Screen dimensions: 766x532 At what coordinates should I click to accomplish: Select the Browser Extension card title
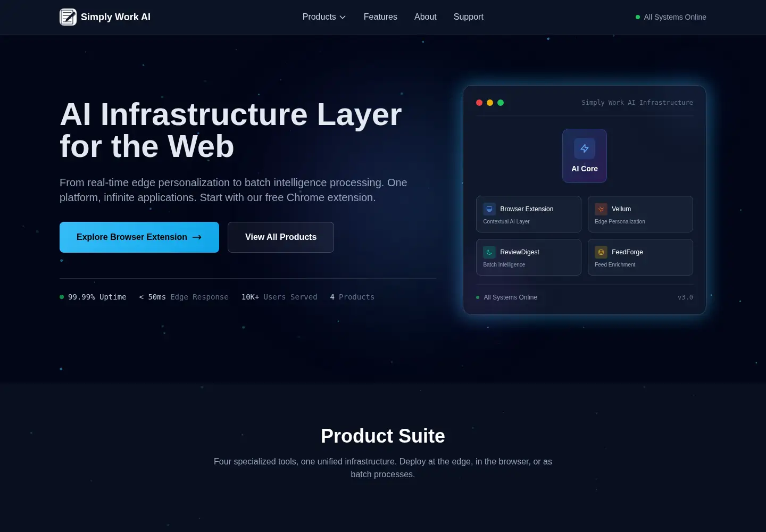(527, 209)
